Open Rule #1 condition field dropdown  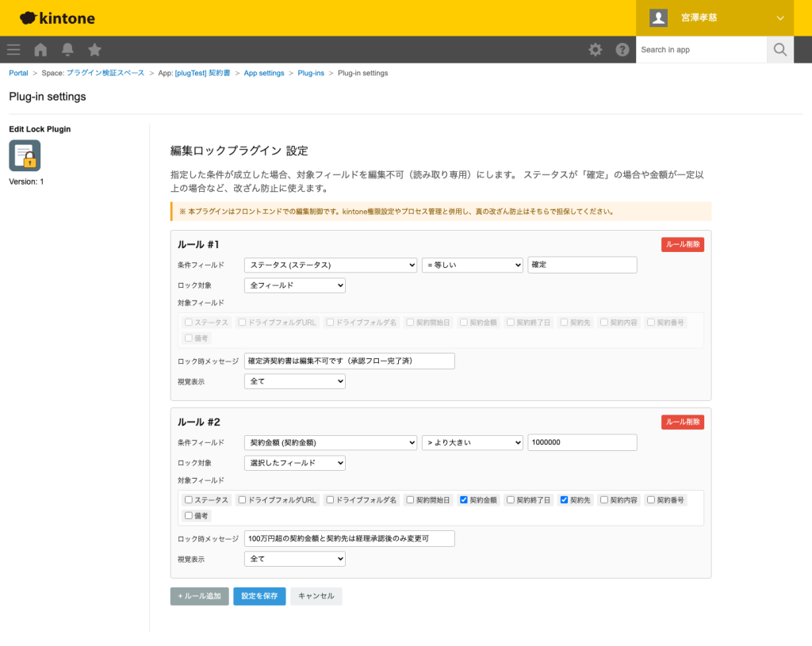[330, 265]
